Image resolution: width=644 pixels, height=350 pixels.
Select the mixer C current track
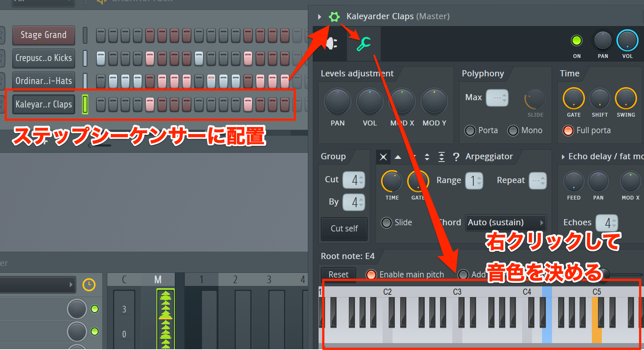tap(124, 280)
